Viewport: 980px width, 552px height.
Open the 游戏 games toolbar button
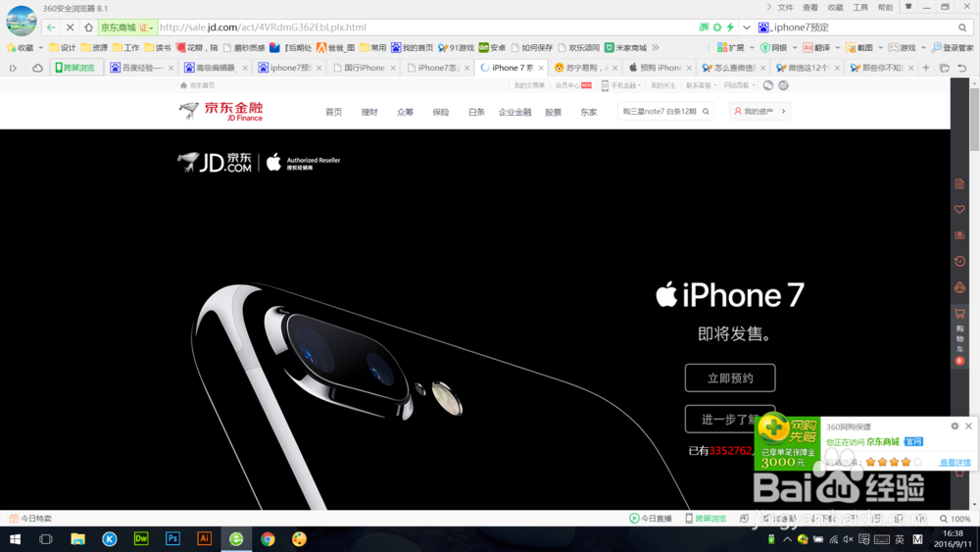pos(902,47)
